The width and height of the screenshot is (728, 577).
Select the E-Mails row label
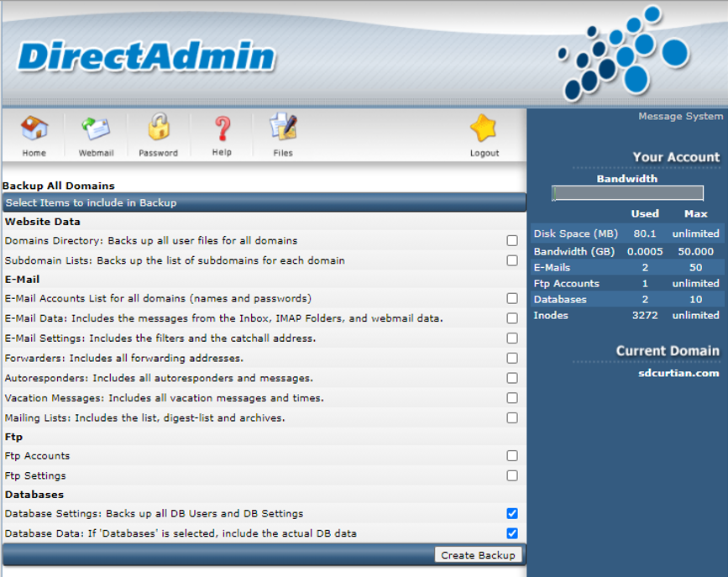[x=552, y=268]
